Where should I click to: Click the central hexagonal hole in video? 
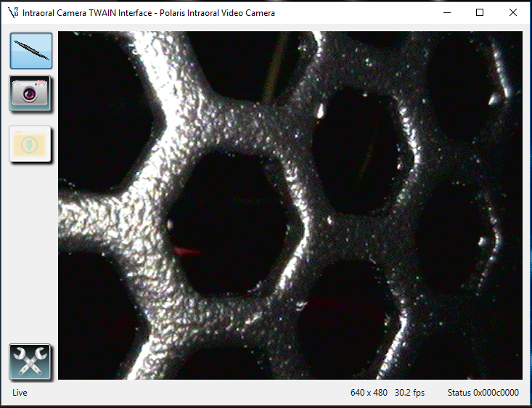[232, 221]
